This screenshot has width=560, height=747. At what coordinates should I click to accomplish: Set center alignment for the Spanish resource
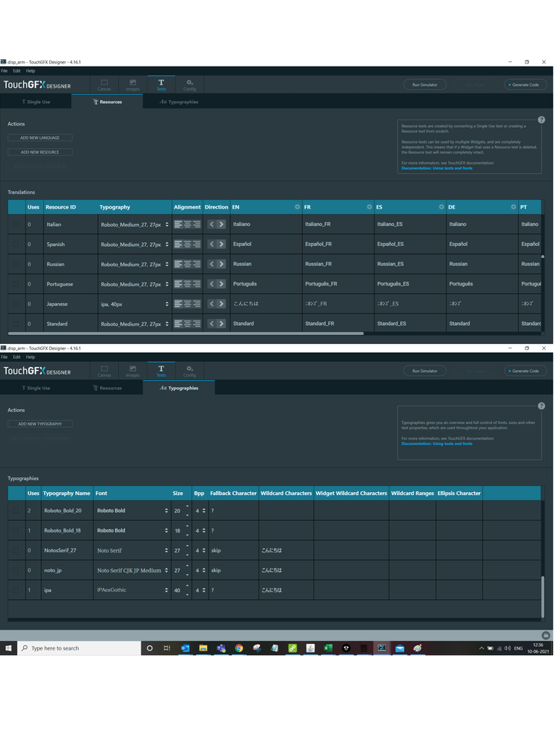click(187, 244)
